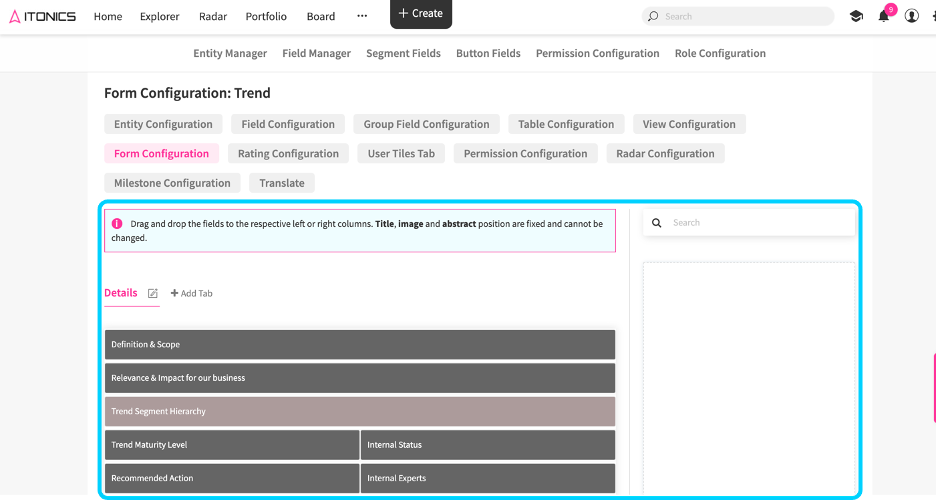936x500 pixels.
Task: Click the ITONICS logo
Action: coord(42,16)
